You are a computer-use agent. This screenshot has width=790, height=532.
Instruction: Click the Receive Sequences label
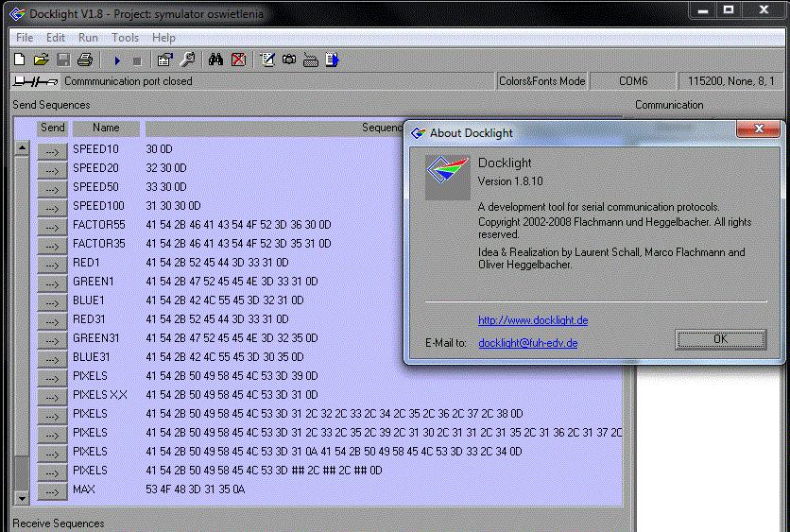59,523
